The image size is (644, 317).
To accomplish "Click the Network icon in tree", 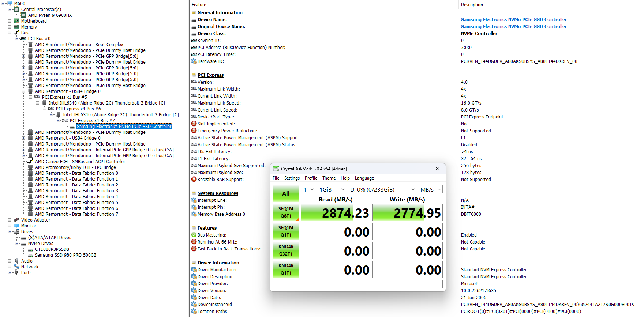I will 16,267.
